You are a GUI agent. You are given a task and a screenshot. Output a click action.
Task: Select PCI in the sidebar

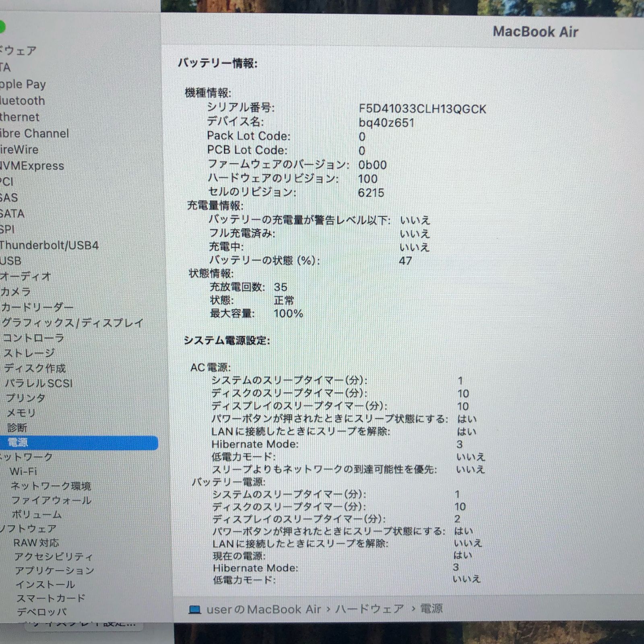[x=7, y=182]
